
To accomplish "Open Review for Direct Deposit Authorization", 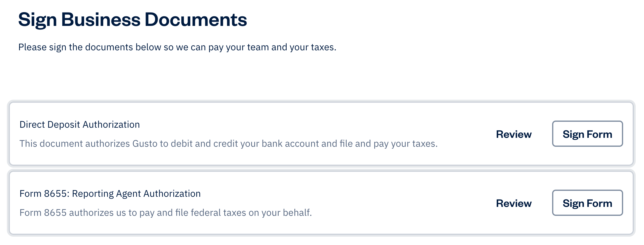I will click(x=513, y=134).
